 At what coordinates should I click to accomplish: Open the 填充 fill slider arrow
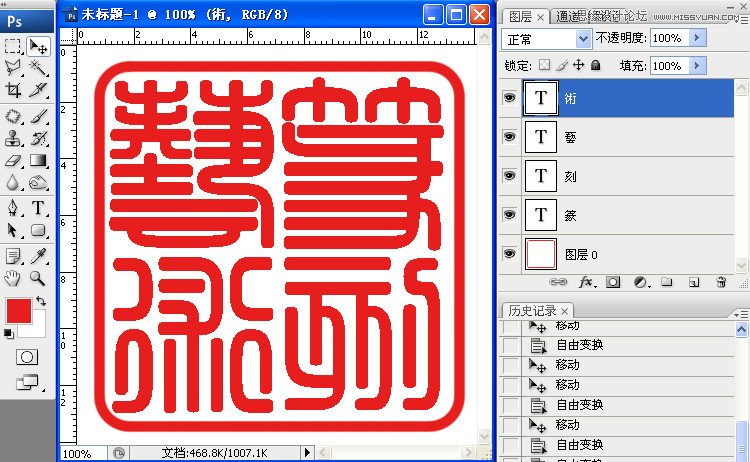[697, 66]
